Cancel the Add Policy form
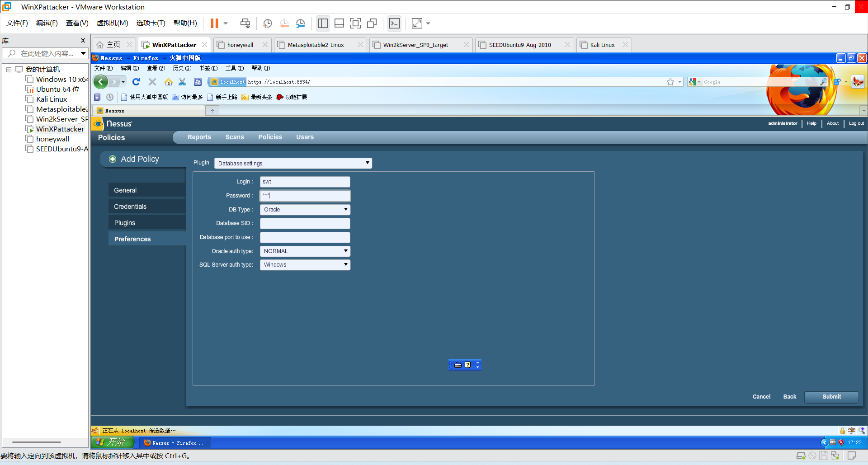This screenshot has width=868, height=465. [x=762, y=397]
